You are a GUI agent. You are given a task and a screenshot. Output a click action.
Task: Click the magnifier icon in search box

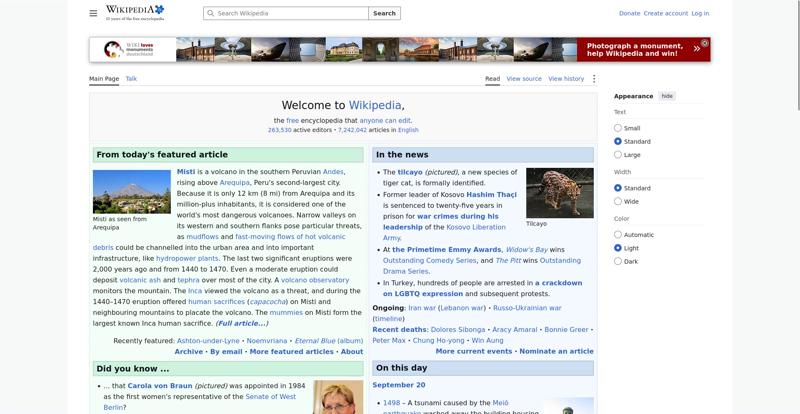tap(211, 13)
